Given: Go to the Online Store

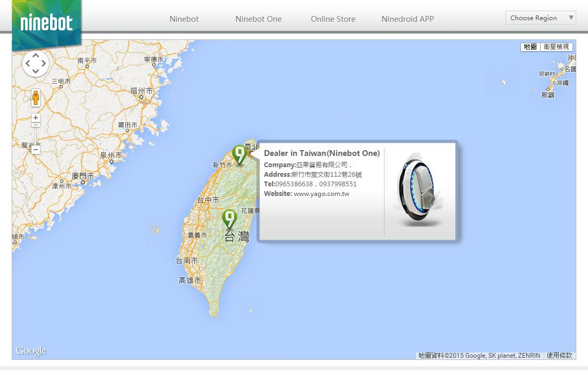Looking at the screenshot, I should (333, 19).
